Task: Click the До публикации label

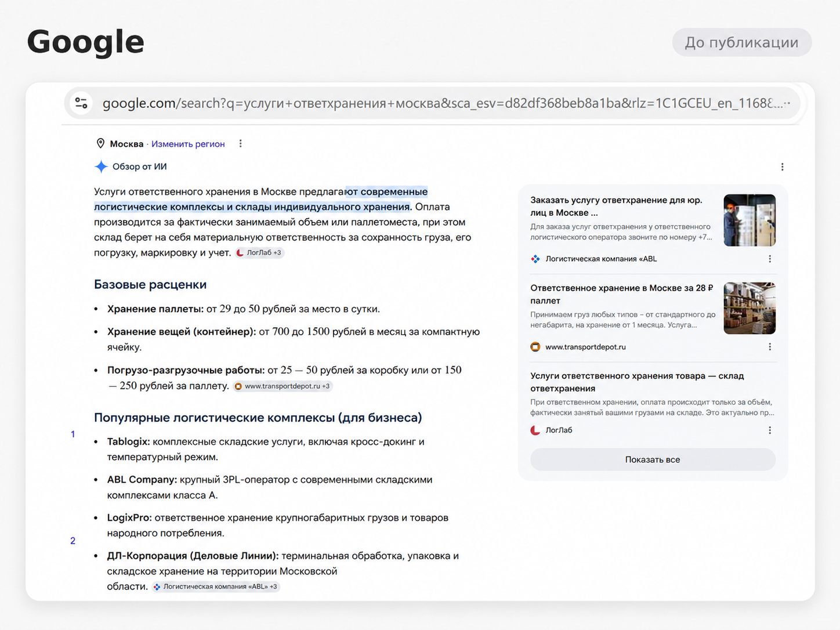Action: (x=742, y=42)
